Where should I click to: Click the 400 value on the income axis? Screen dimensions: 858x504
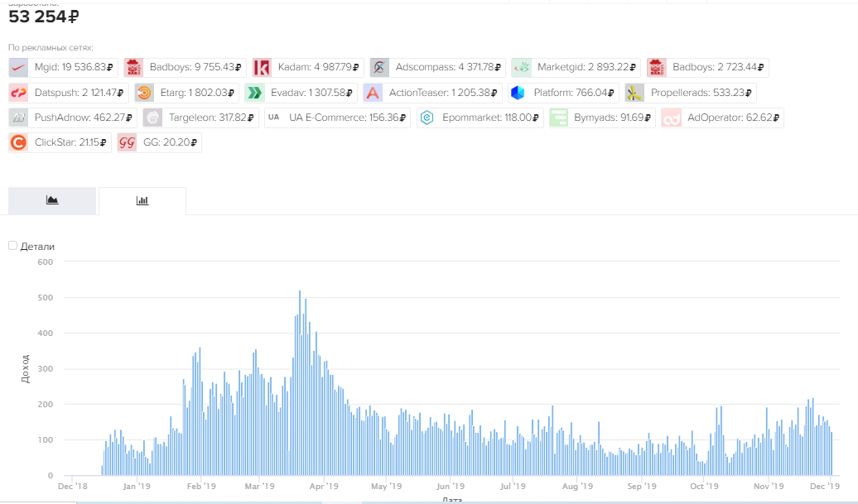click(46, 334)
